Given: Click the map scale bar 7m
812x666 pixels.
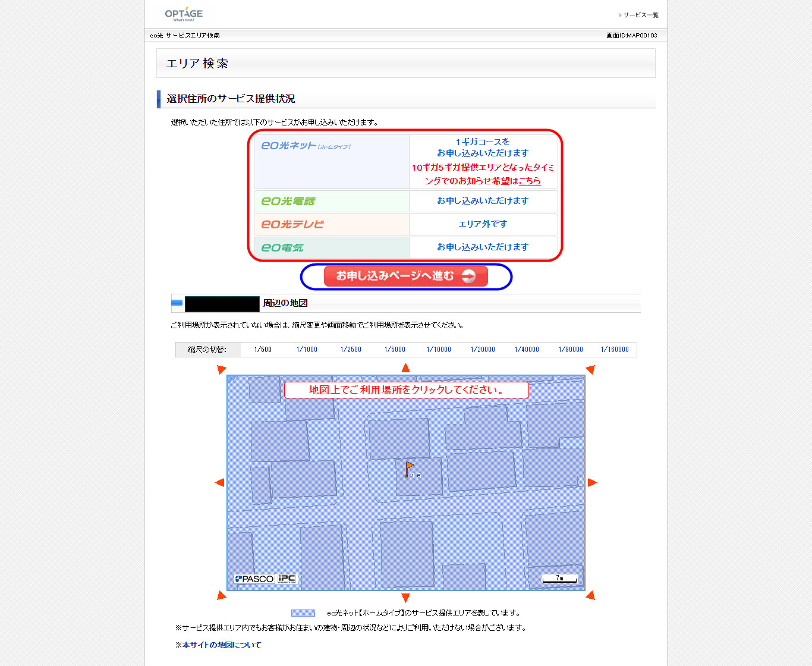Looking at the screenshot, I should click(559, 579).
